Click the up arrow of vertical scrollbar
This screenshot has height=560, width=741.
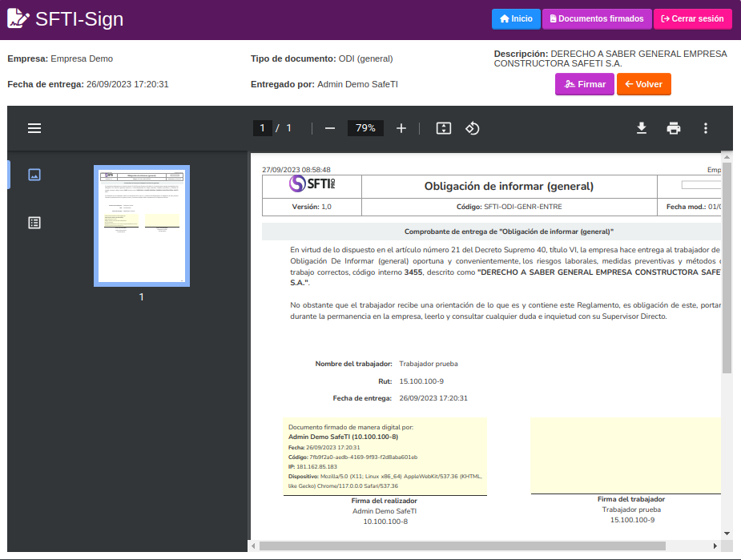pyautogui.click(x=727, y=157)
